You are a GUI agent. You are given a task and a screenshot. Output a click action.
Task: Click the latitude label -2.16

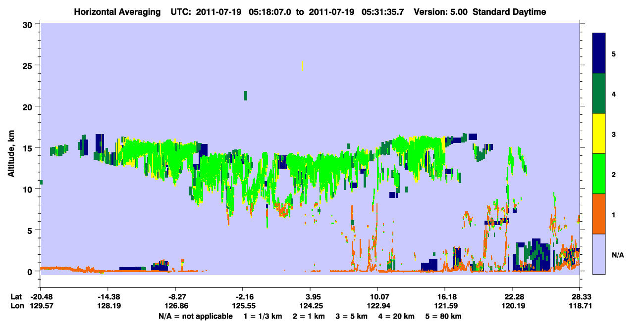tap(243, 296)
